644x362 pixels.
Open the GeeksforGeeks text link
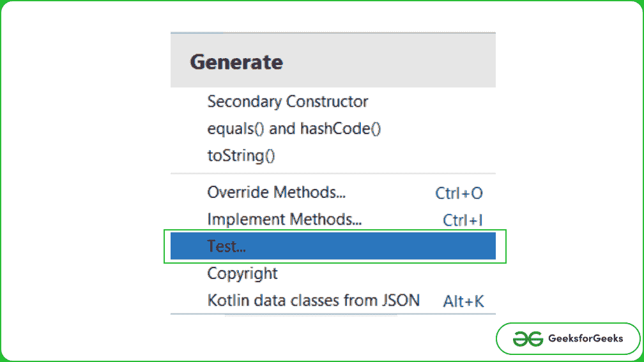(585, 338)
